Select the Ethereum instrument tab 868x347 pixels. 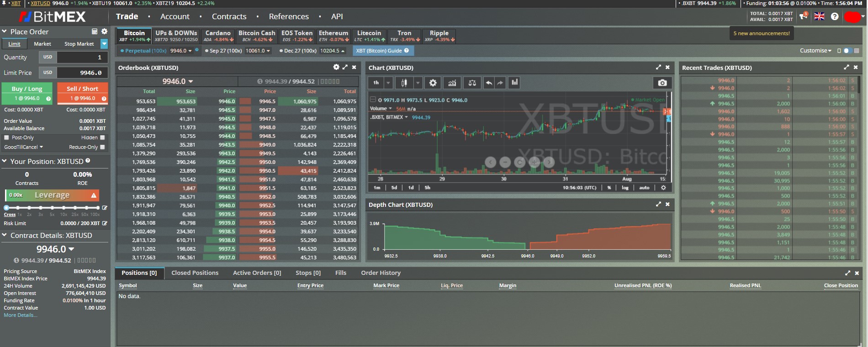tap(333, 36)
